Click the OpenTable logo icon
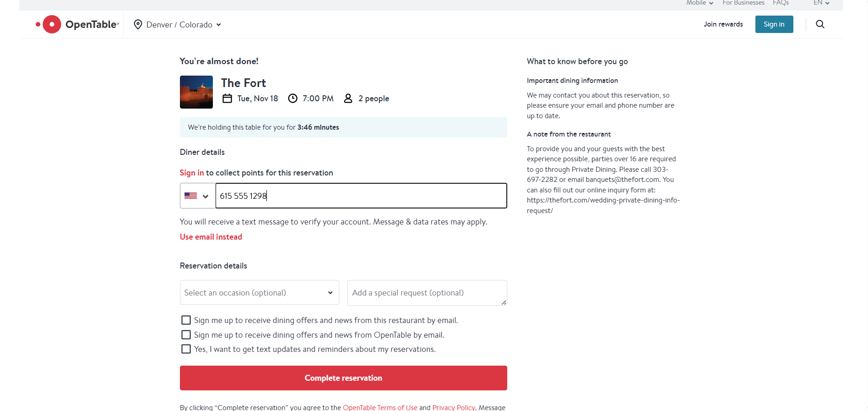Viewport: 868px width, 411px height. pos(49,24)
